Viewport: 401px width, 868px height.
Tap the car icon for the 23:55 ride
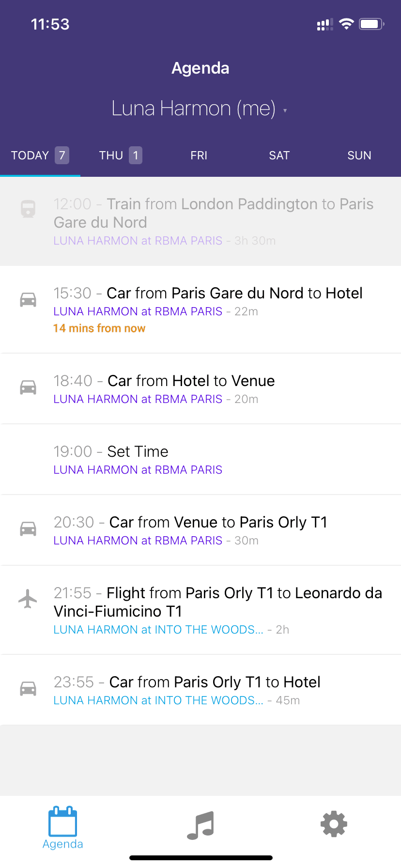tap(28, 688)
